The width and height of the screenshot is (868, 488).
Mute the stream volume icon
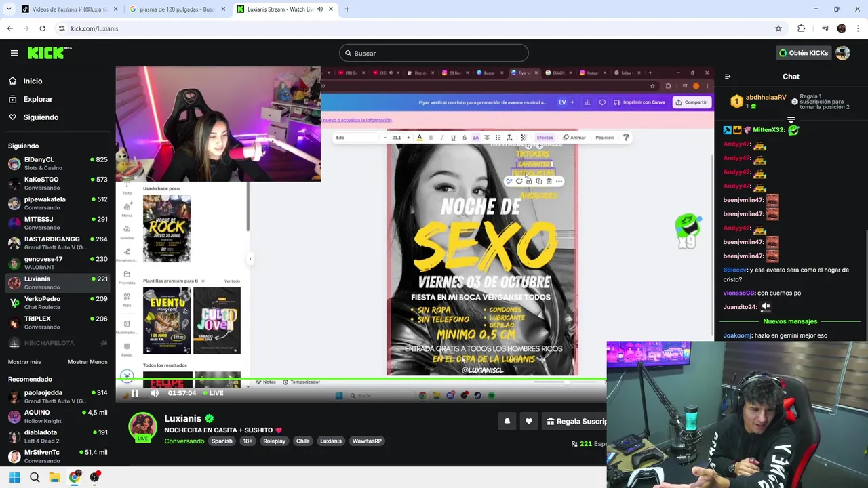pyautogui.click(x=155, y=393)
